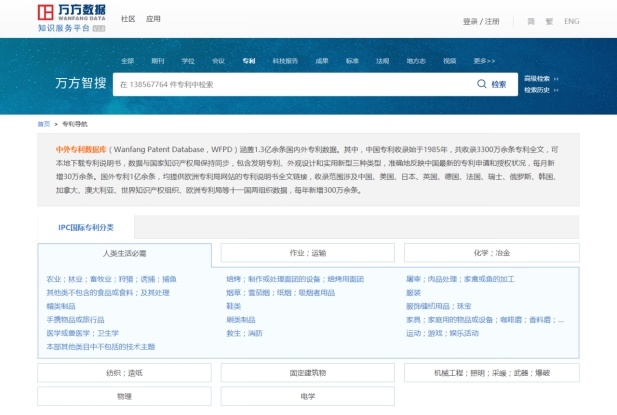Expand the 作业；运输 category

[x=308, y=254]
